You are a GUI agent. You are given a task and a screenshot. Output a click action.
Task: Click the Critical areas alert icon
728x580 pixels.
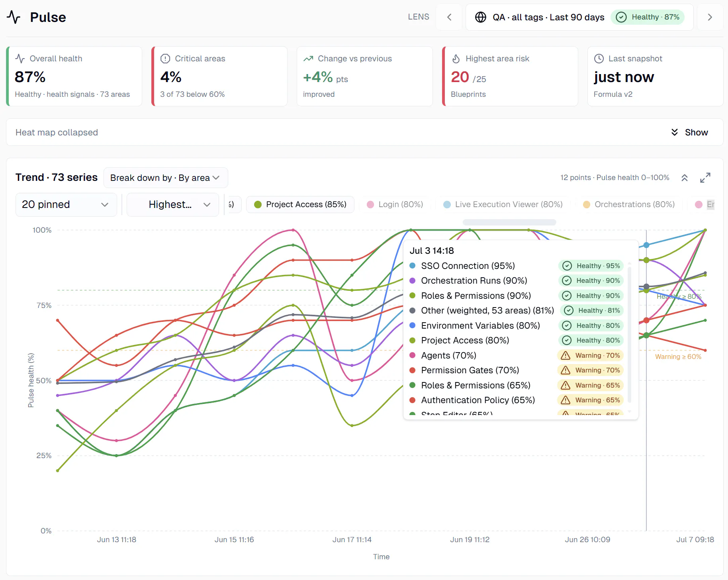[165, 59]
